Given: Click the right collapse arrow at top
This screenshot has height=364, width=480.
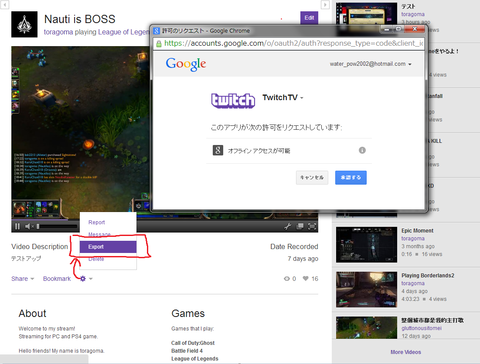Looking at the screenshot, I should point(325,4).
